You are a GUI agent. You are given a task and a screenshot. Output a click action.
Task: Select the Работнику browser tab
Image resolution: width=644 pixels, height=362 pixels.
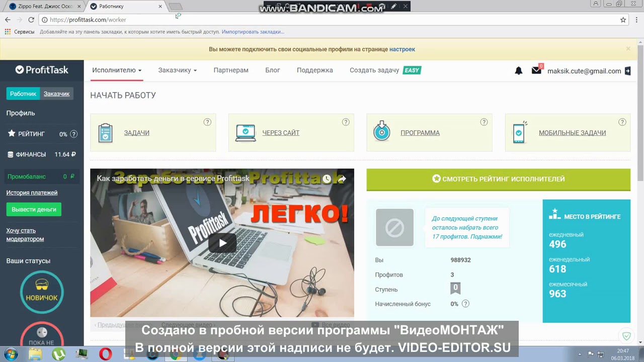(x=126, y=7)
